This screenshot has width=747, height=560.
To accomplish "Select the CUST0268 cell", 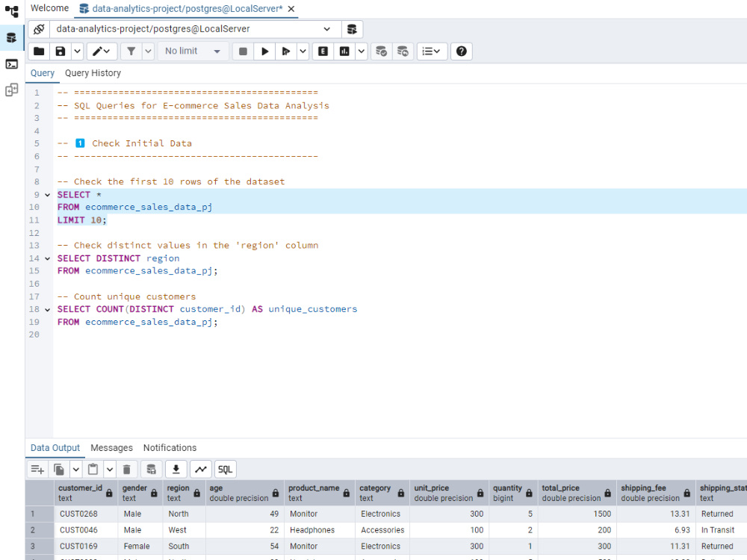I will point(86,514).
